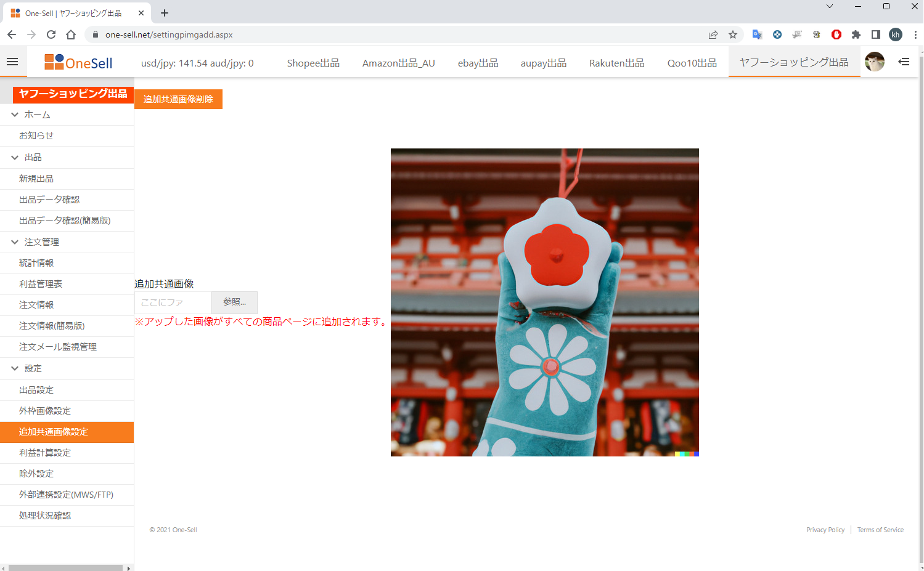The height and width of the screenshot is (571, 924).
Task: Click the 追加共通画像削除 button
Action: coord(178,99)
